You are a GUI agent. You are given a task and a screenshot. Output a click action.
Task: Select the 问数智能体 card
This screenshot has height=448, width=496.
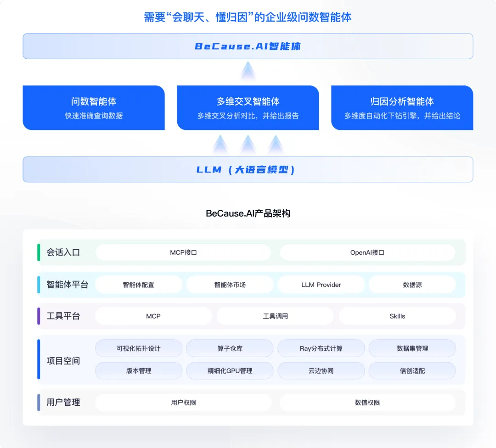point(94,108)
